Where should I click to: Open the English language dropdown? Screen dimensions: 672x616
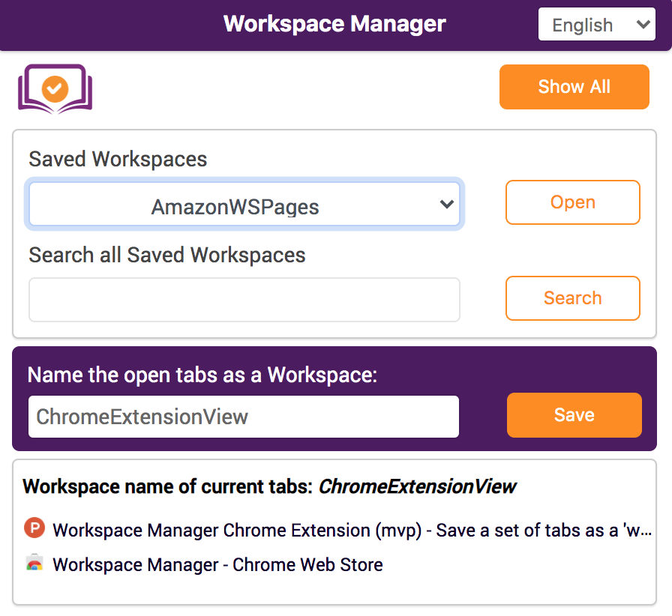596,24
